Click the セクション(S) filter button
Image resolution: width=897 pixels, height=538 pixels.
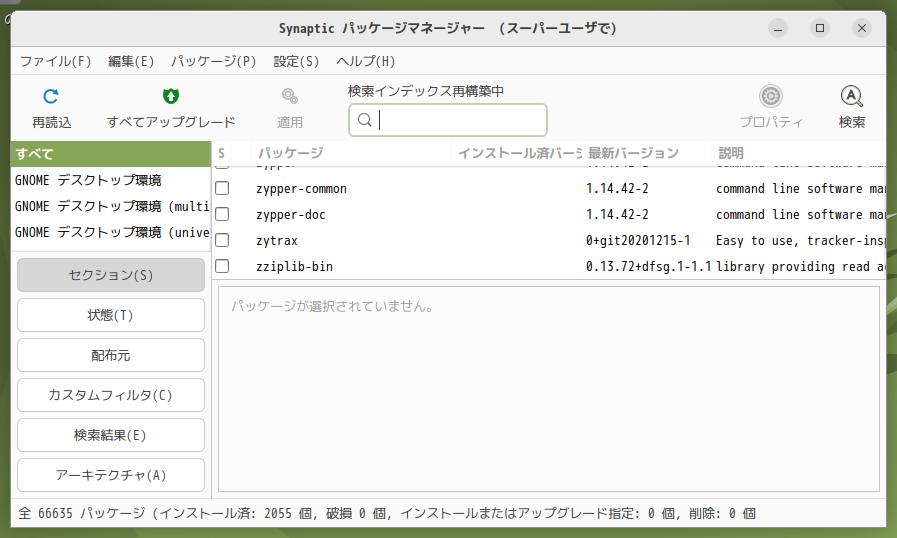pyautogui.click(x=111, y=275)
